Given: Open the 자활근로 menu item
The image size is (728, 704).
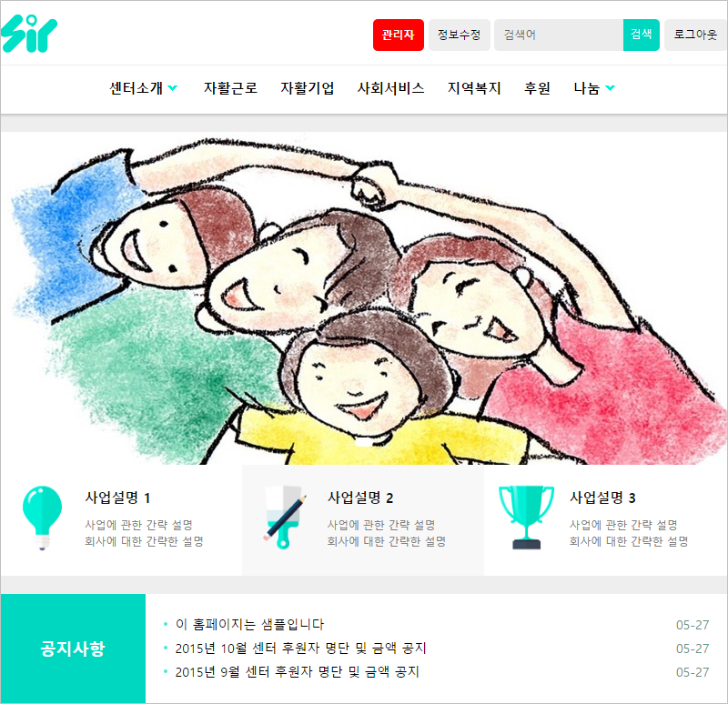Looking at the screenshot, I should (230, 87).
